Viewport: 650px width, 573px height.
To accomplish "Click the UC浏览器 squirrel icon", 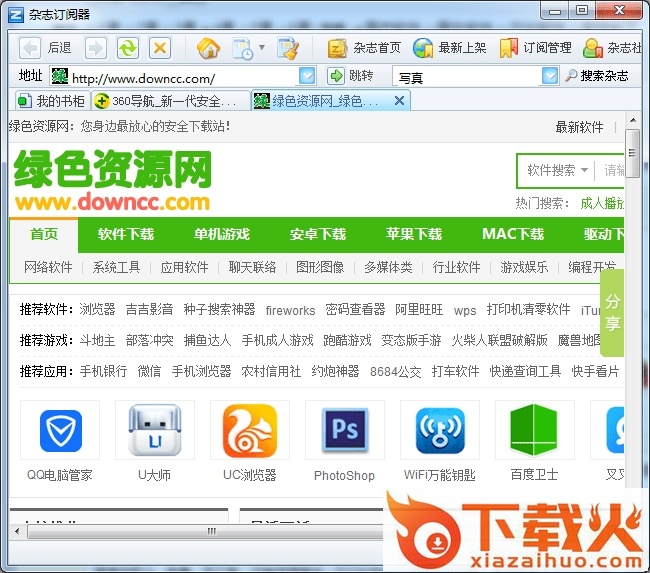I will click(250, 431).
